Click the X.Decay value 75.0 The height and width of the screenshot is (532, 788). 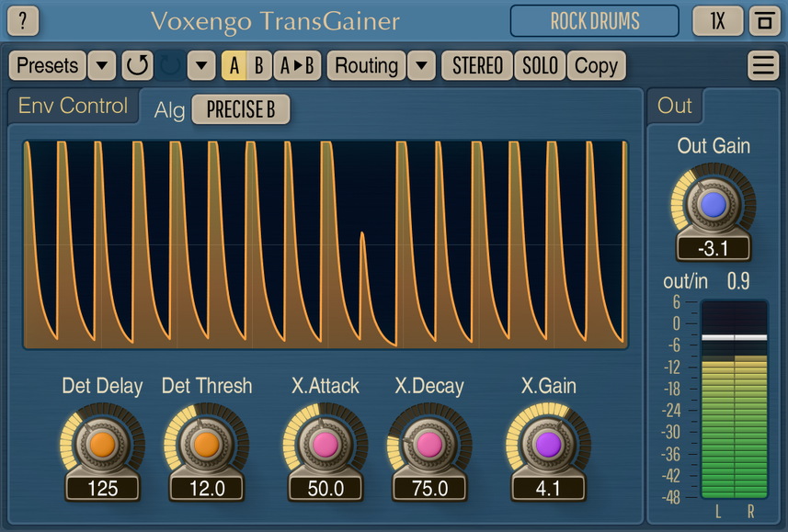click(429, 488)
